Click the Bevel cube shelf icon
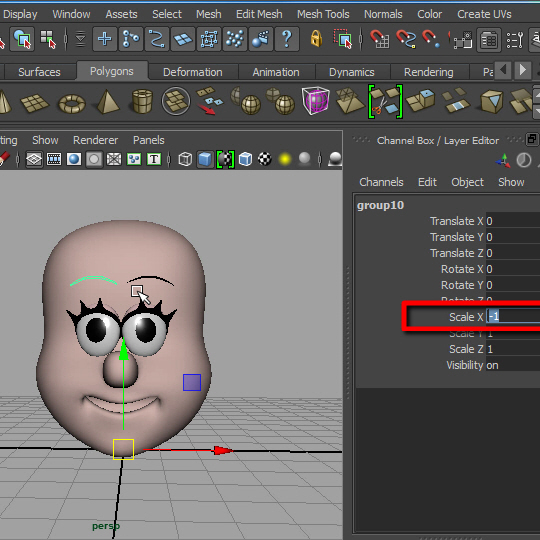 [x=491, y=101]
